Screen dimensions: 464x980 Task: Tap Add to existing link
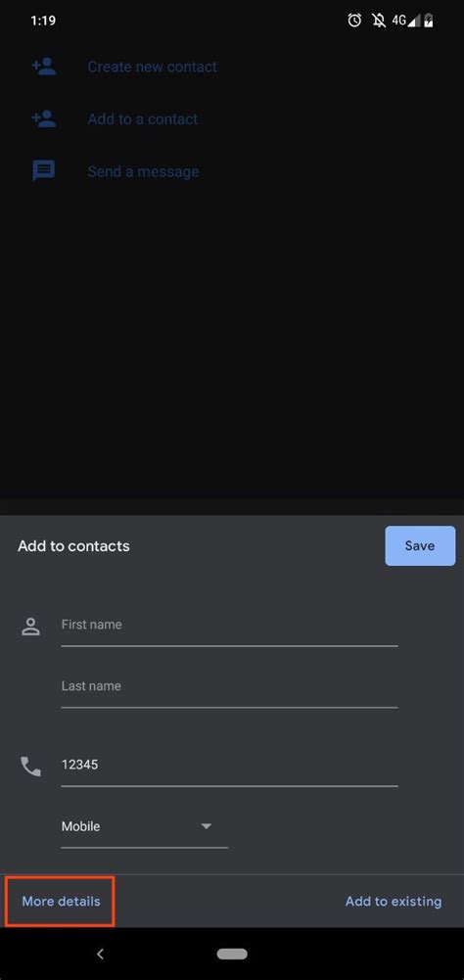[x=394, y=902]
